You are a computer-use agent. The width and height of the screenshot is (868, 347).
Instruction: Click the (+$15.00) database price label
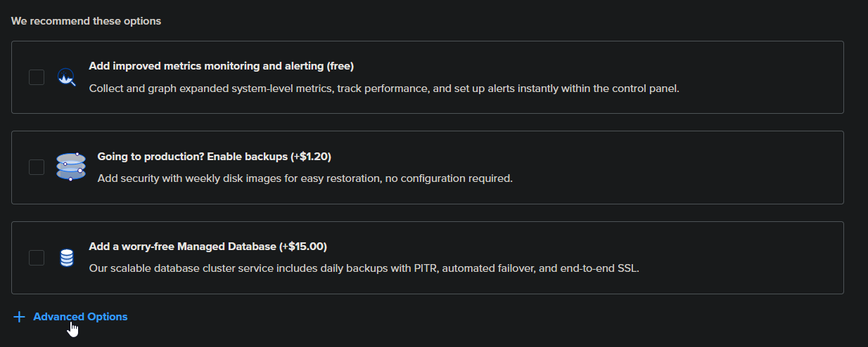point(303,247)
